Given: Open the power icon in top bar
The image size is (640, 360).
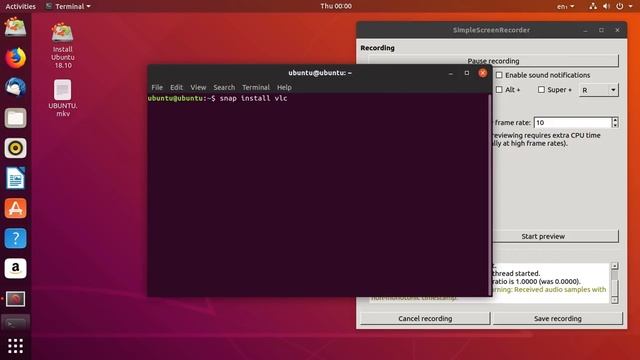Looking at the screenshot, I should [620, 6].
